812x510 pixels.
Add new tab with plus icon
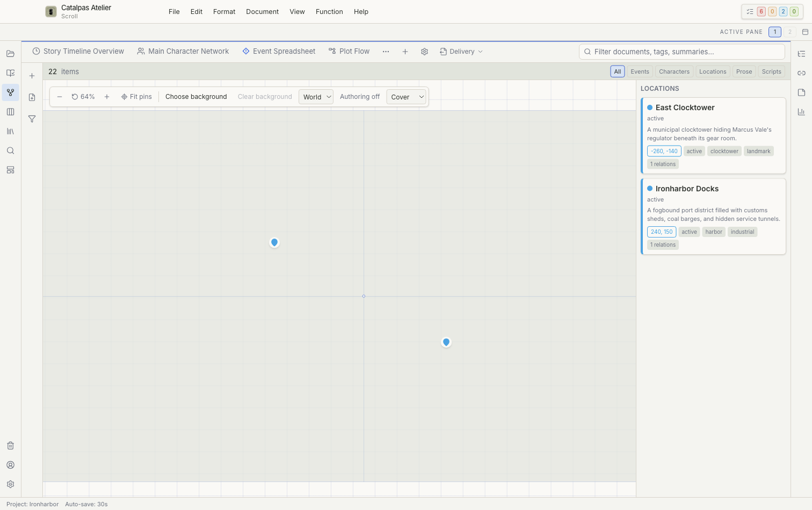405,52
